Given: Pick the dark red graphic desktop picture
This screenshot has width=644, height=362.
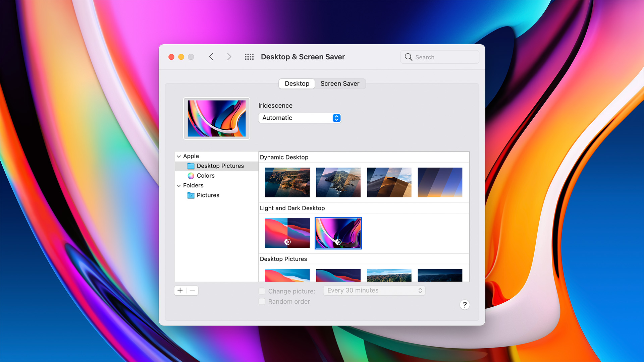Looking at the screenshot, I should (x=338, y=275).
